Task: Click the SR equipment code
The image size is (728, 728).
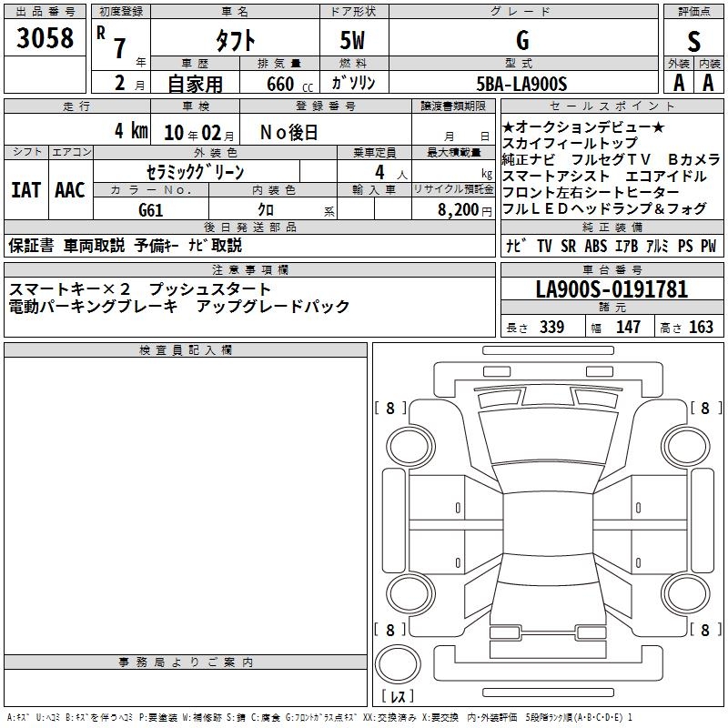Action: [x=568, y=246]
